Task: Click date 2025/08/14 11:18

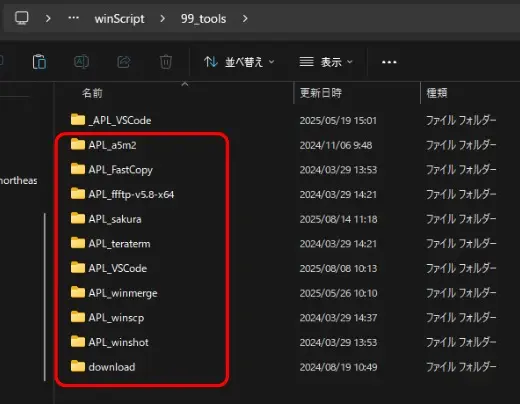Action: (338, 219)
